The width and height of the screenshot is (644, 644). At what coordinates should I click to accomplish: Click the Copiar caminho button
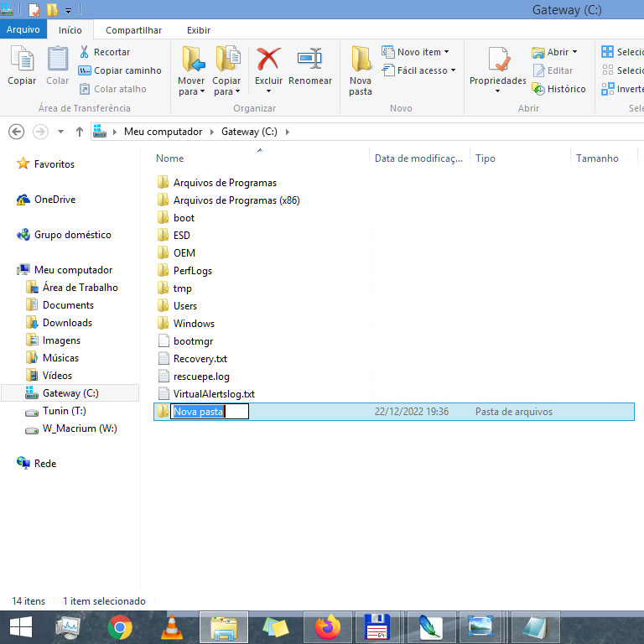pyautogui.click(x=120, y=70)
